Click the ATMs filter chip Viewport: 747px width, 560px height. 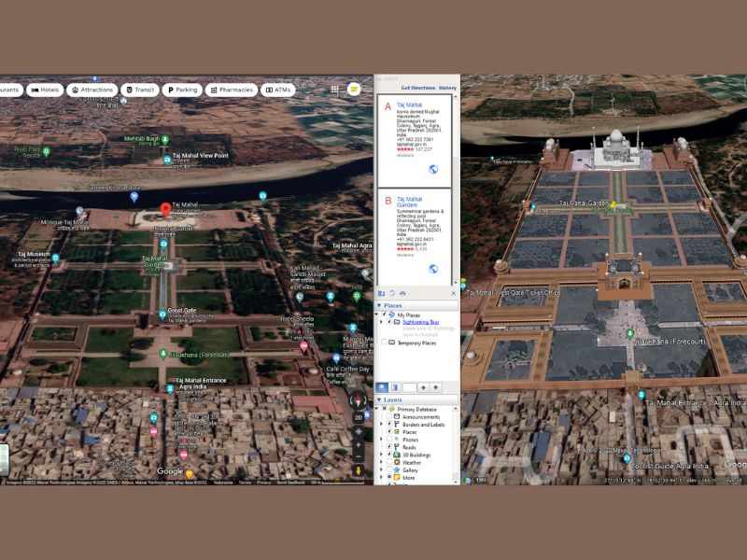[277, 90]
